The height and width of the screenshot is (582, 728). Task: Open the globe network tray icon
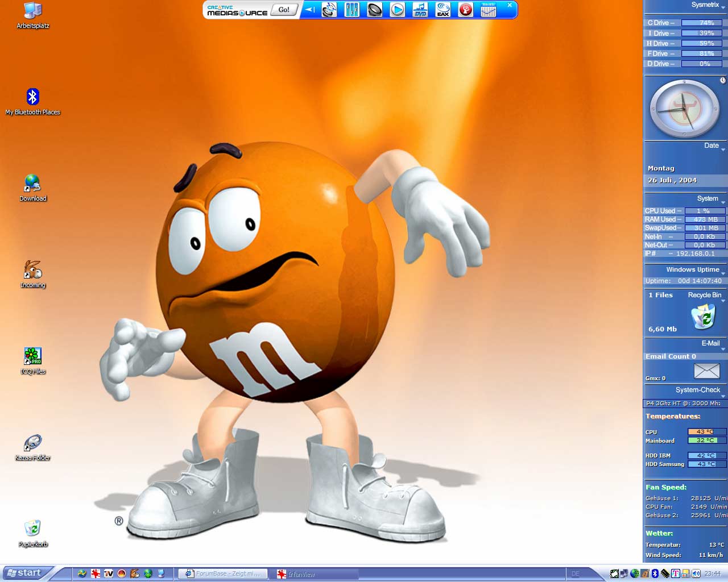click(635, 573)
